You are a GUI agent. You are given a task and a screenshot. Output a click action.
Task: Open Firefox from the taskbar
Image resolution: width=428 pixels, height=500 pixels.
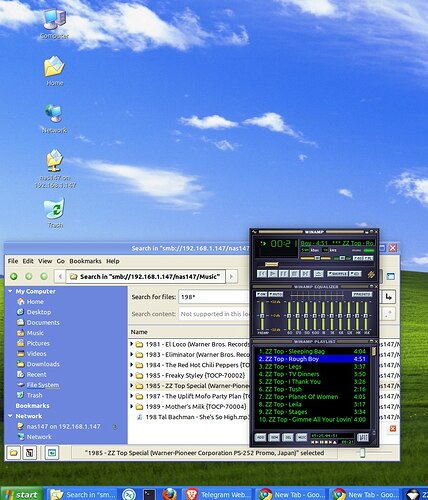169,494
